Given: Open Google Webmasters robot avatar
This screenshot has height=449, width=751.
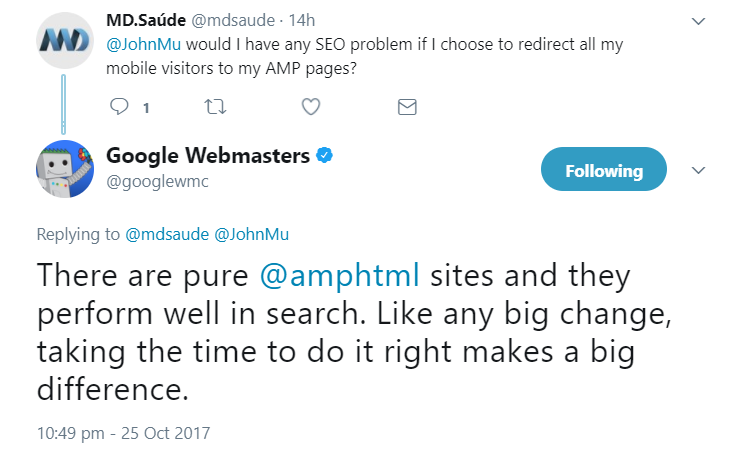Looking at the screenshot, I should [x=66, y=168].
